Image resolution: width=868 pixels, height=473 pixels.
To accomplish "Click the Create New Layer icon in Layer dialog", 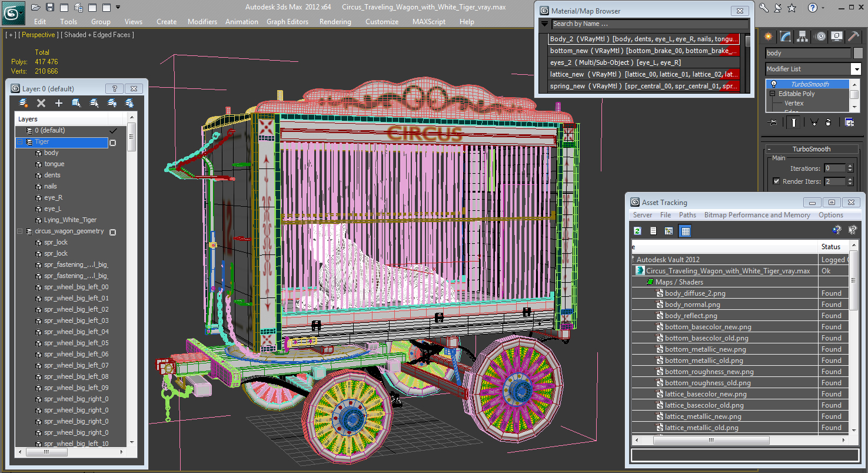I will pyautogui.click(x=24, y=103).
